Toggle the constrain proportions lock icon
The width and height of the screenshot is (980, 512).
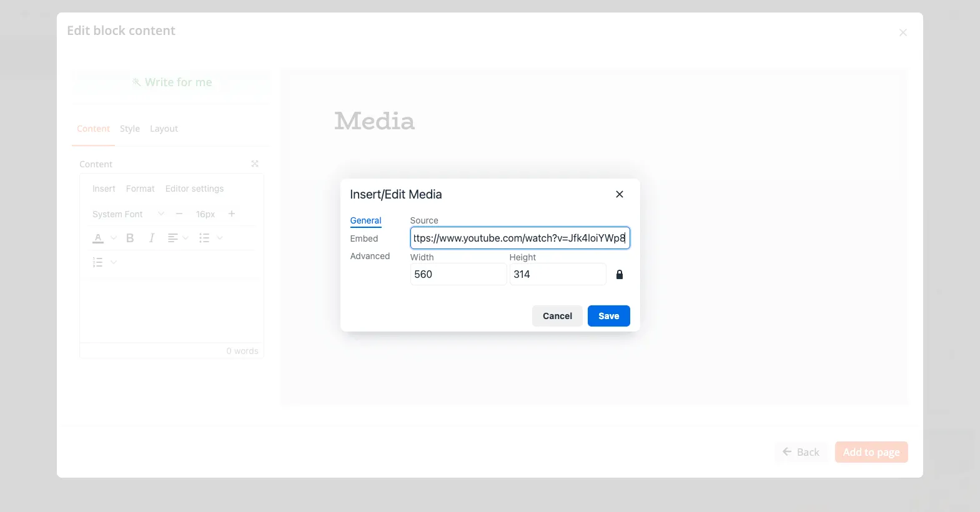point(620,274)
